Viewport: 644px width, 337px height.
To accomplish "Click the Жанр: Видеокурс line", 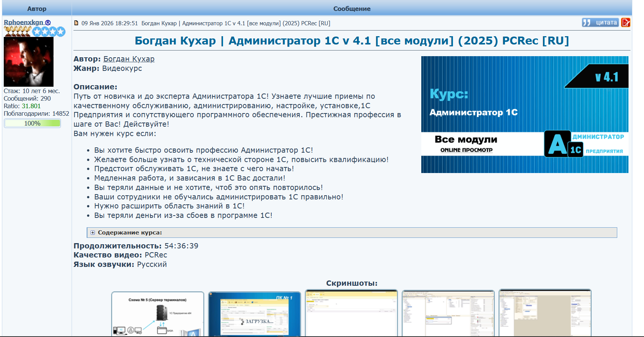I will (108, 68).
